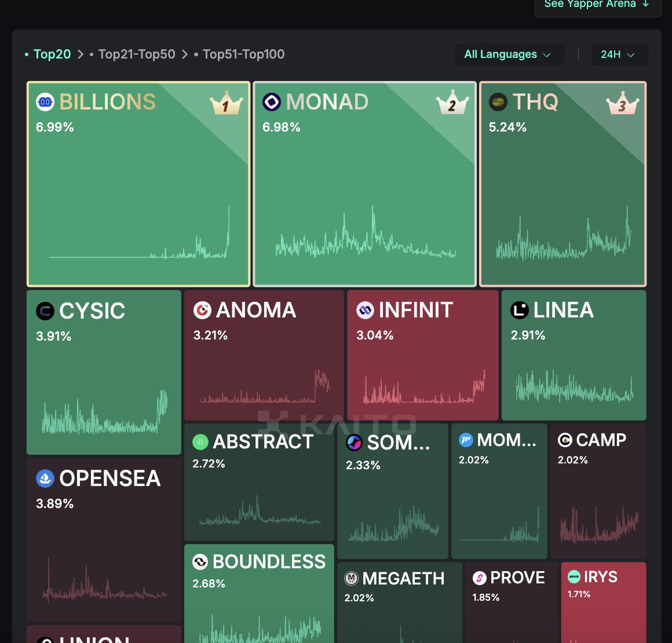The width and height of the screenshot is (672, 643).
Task: Switch to the Top51-Top100 tab
Action: [x=243, y=54]
